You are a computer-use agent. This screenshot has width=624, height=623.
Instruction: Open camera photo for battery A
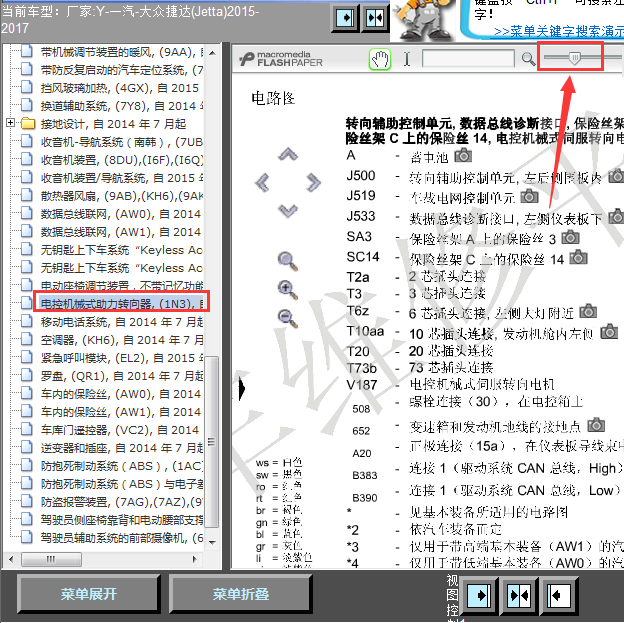tap(463, 155)
